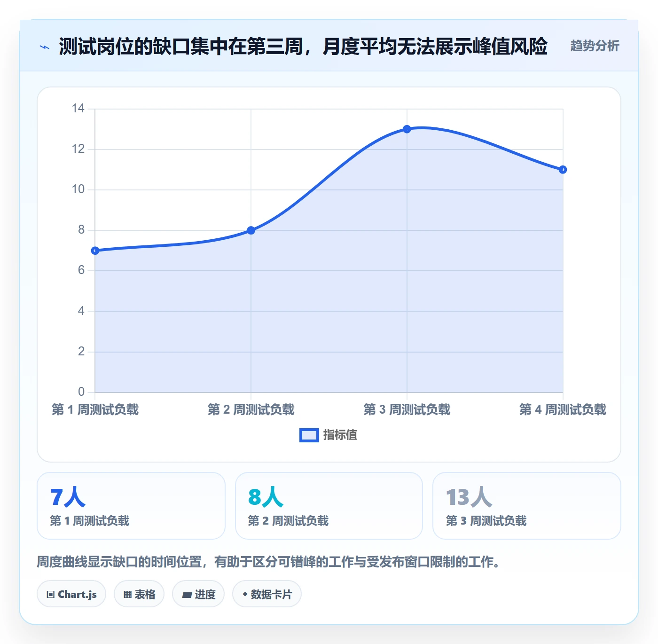Click the peak data point at week 3
Screen dimensions: 658x644
pos(407,129)
